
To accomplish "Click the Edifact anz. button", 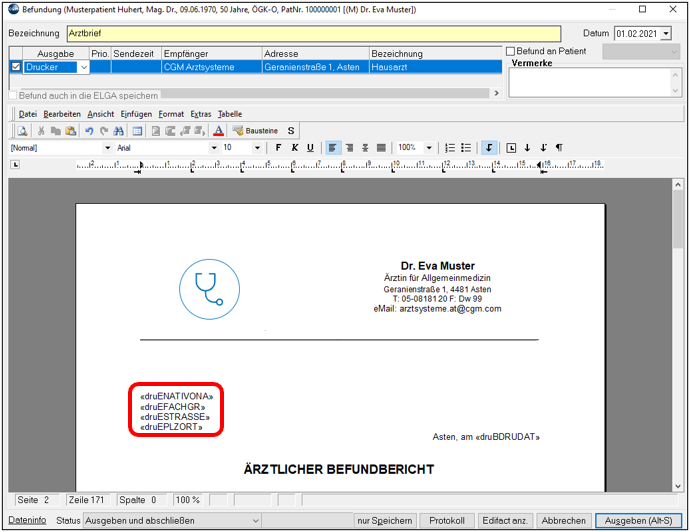I will point(505,521).
